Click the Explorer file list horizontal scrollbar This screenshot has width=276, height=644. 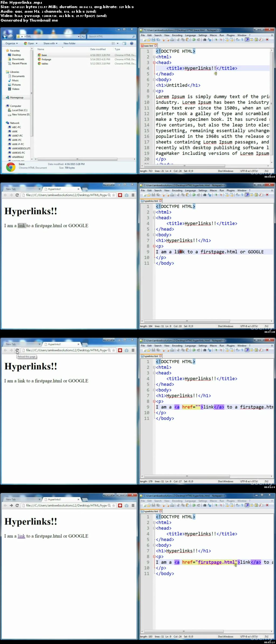77,159
